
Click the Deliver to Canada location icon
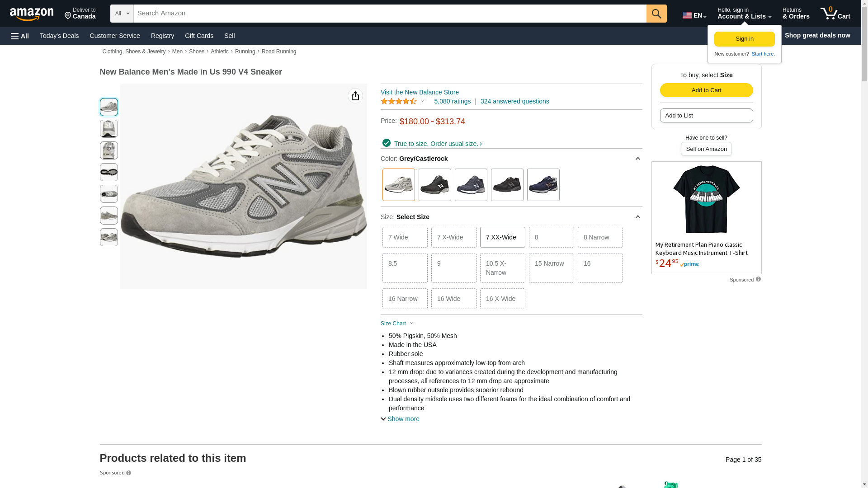[68, 16]
